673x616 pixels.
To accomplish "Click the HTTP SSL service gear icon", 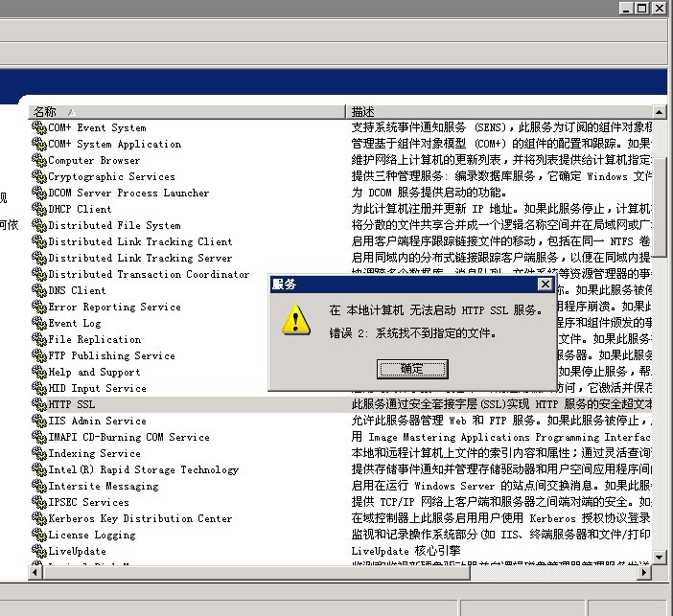I will coord(38,404).
